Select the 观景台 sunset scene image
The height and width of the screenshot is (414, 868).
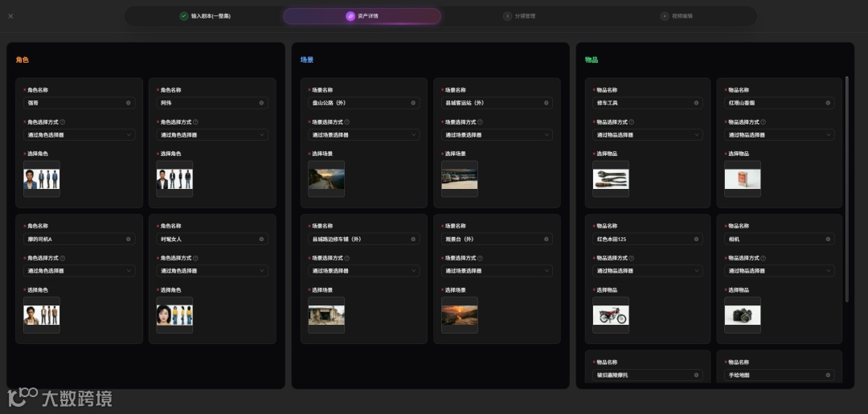pyautogui.click(x=460, y=315)
